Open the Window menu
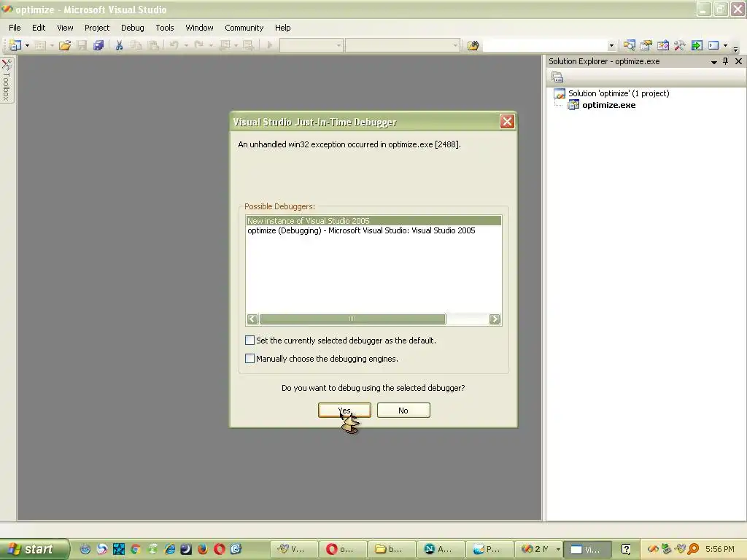747x560 pixels. [199, 28]
